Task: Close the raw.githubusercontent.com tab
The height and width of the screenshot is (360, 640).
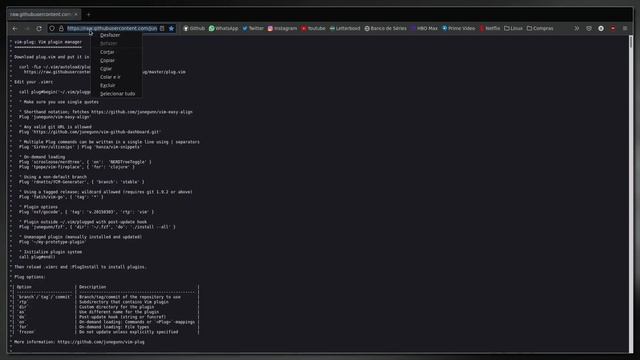Action: point(76,14)
